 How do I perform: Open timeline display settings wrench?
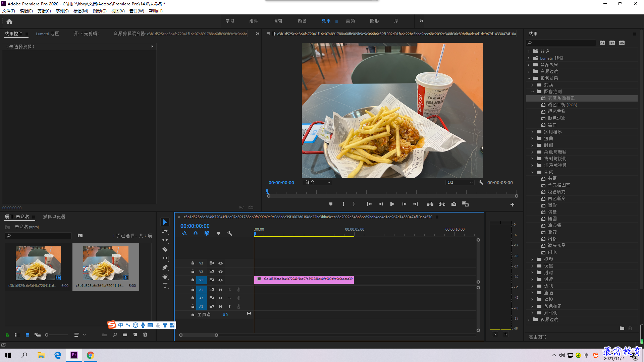[x=230, y=233]
